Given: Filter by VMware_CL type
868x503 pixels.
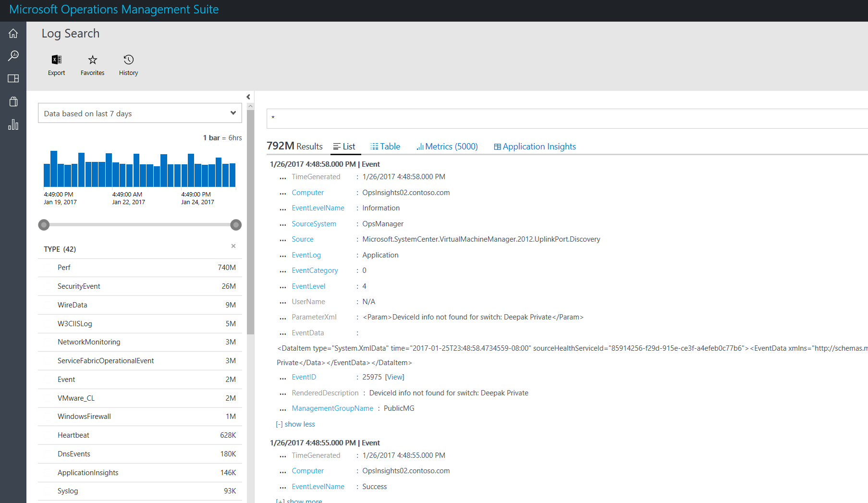Looking at the screenshot, I should pos(140,398).
